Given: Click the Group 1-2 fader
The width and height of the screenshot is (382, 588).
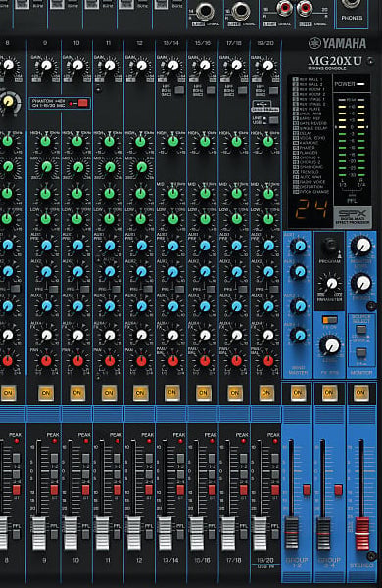Looking at the screenshot, I should click(292, 533).
